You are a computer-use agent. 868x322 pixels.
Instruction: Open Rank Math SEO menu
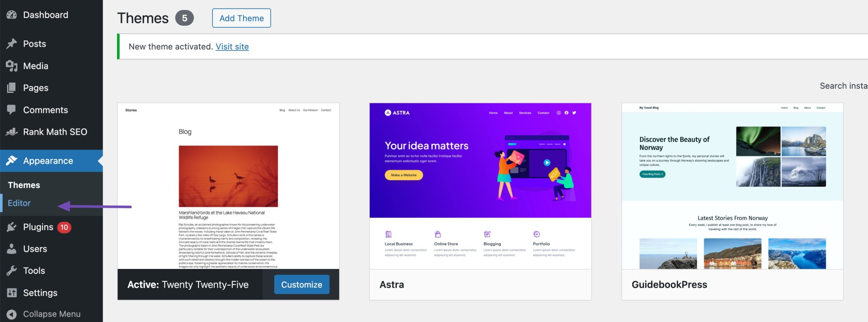pos(51,132)
